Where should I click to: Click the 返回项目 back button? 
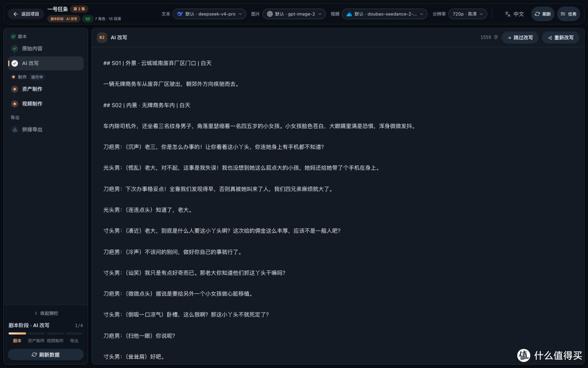(26, 14)
